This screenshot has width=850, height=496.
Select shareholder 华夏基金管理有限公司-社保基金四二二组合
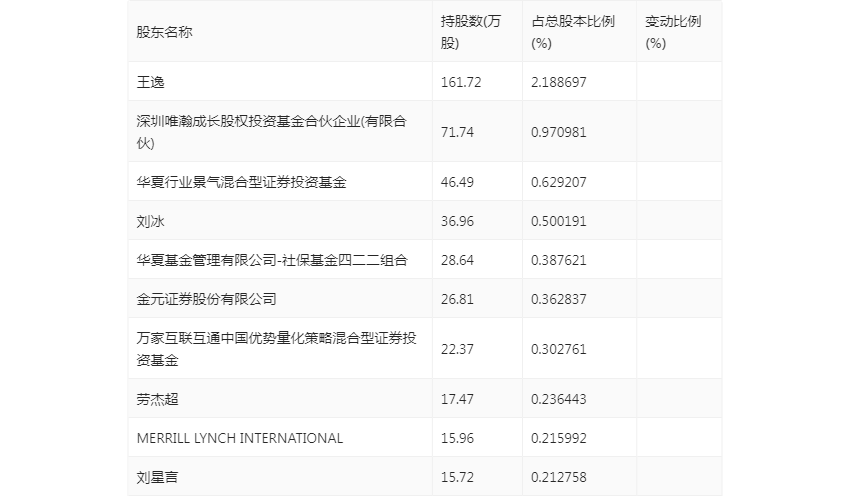272,260
